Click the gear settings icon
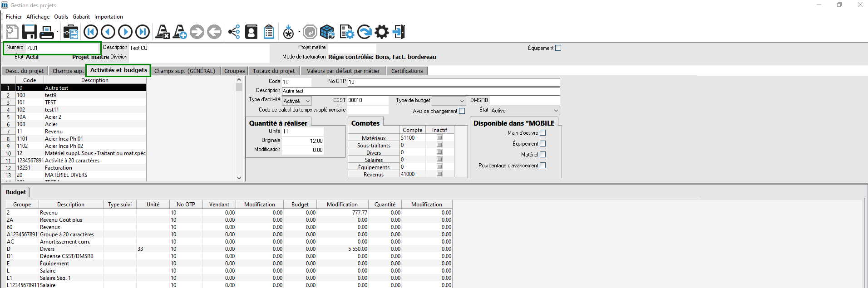This screenshot has height=288, width=868. click(381, 32)
